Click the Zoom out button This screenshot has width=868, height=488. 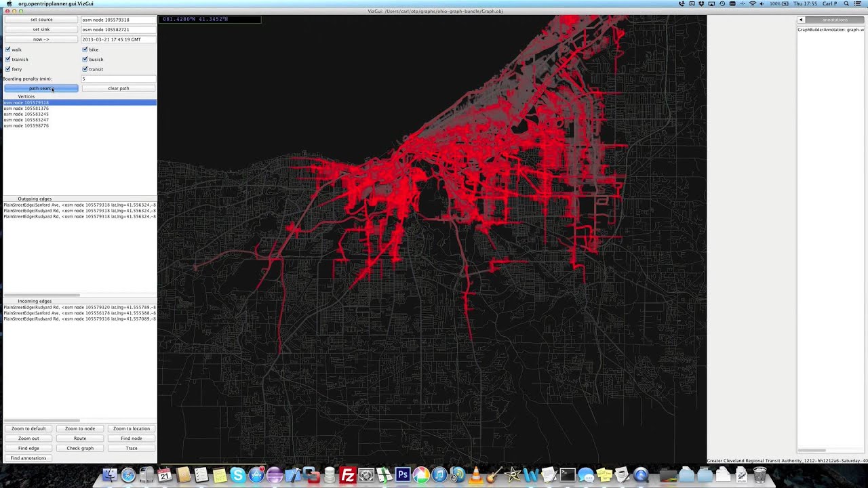click(28, 439)
